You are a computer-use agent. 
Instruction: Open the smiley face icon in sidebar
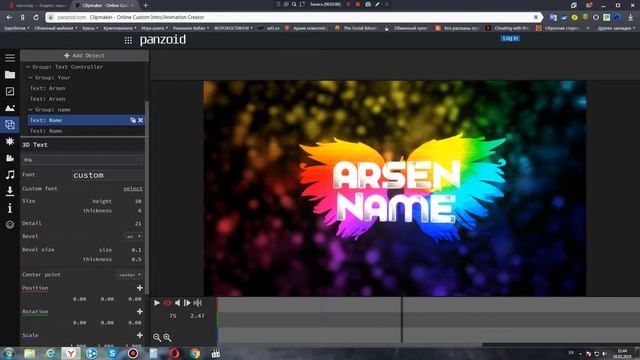tap(10, 224)
